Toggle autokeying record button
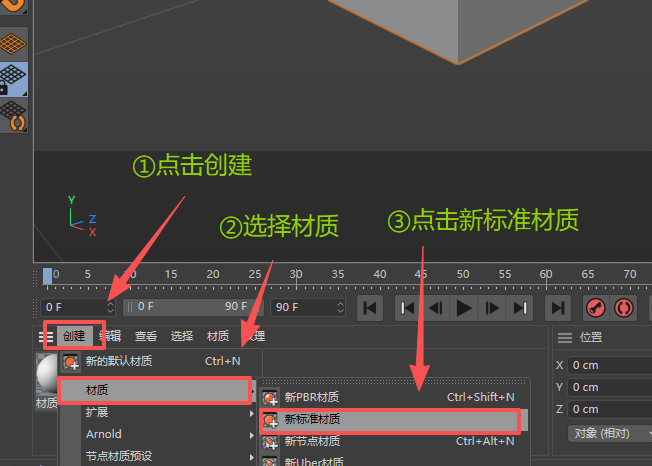 (x=623, y=308)
